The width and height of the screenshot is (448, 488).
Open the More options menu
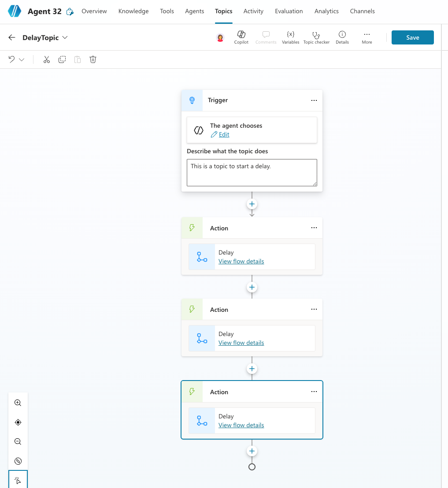367,37
